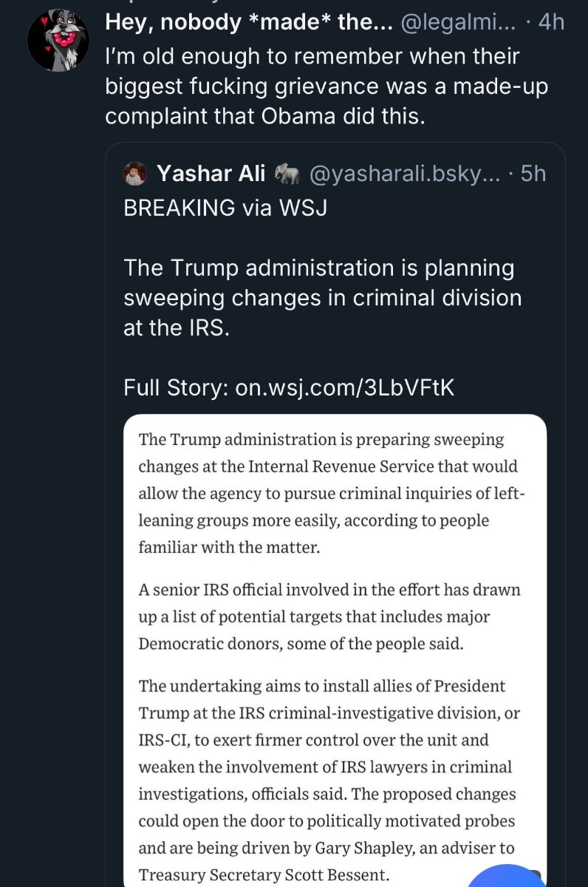Tap the Yashar Ali display name
Image resolution: width=588 pixels, height=887 pixels.
[211, 174]
